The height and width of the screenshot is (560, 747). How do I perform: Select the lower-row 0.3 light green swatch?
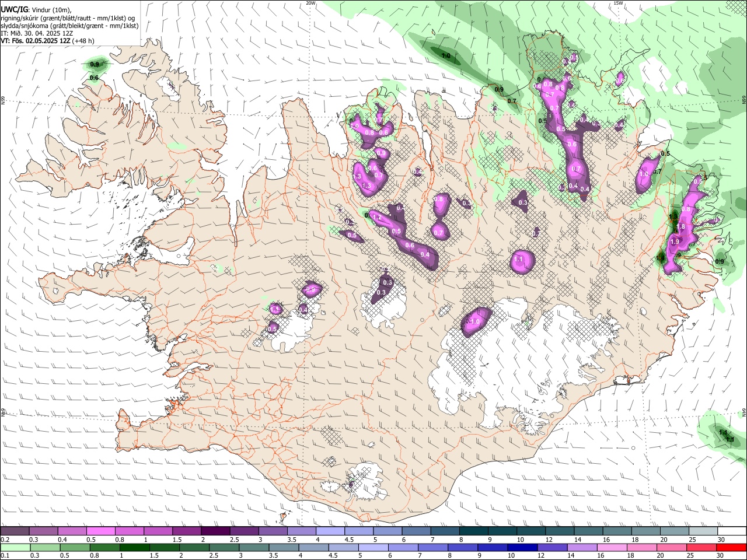pos(45,548)
